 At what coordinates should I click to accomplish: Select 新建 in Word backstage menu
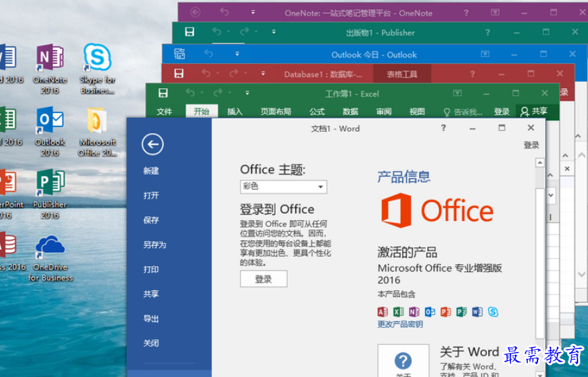(151, 171)
